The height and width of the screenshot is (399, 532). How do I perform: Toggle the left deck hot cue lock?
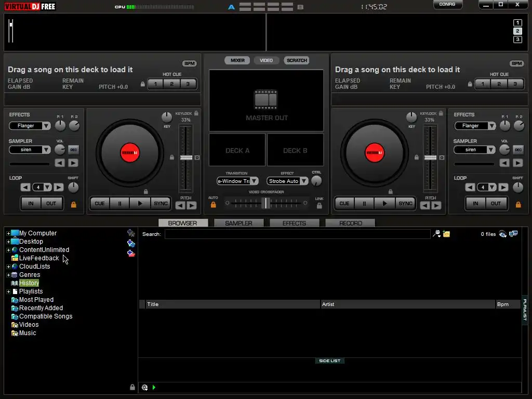(x=143, y=84)
